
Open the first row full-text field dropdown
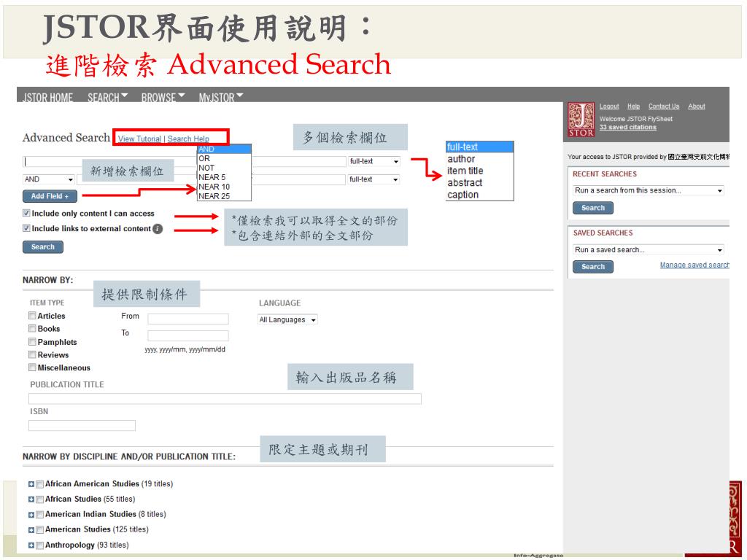tap(374, 161)
